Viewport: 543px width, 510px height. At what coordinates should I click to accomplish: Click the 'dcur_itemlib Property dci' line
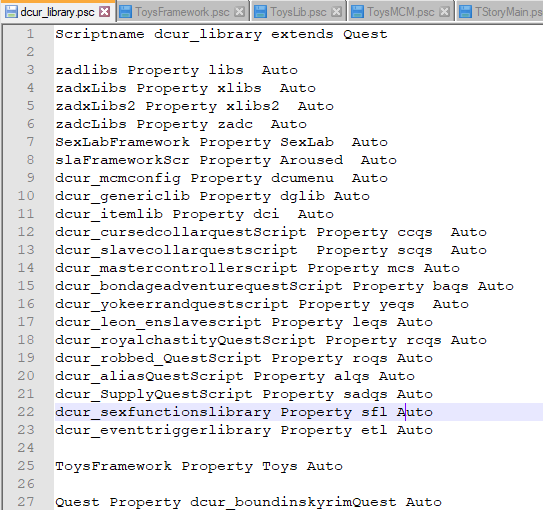pyautogui.click(x=195, y=214)
